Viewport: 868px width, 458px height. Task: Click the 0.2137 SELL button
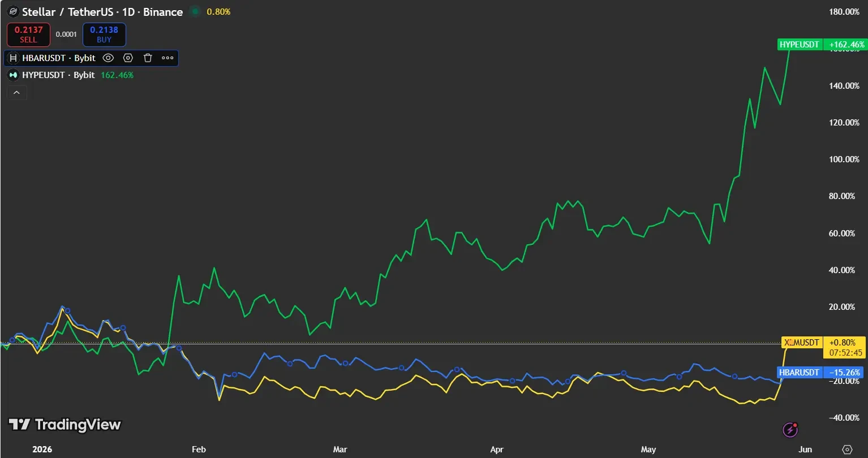click(28, 34)
